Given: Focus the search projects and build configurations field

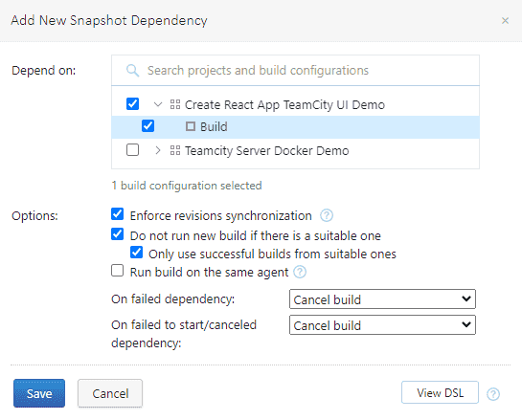Looking at the screenshot, I should coord(295,71).
